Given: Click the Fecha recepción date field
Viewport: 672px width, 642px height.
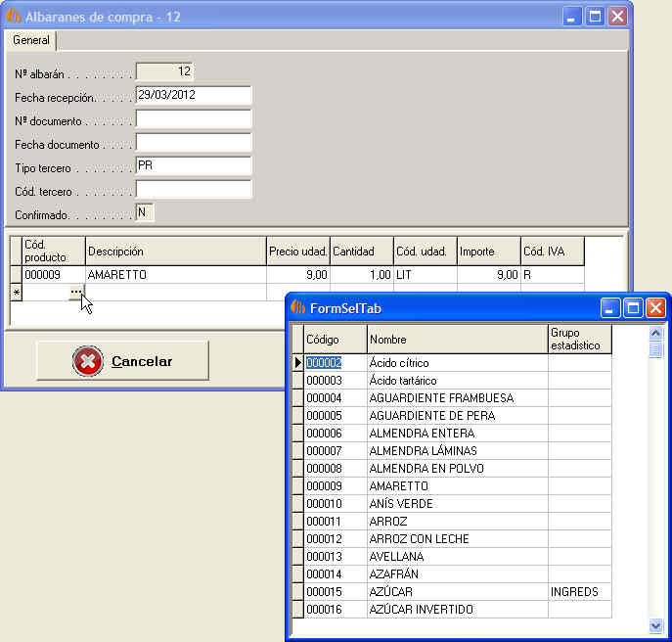Looking at the screenshot, I should pos(194,95).
